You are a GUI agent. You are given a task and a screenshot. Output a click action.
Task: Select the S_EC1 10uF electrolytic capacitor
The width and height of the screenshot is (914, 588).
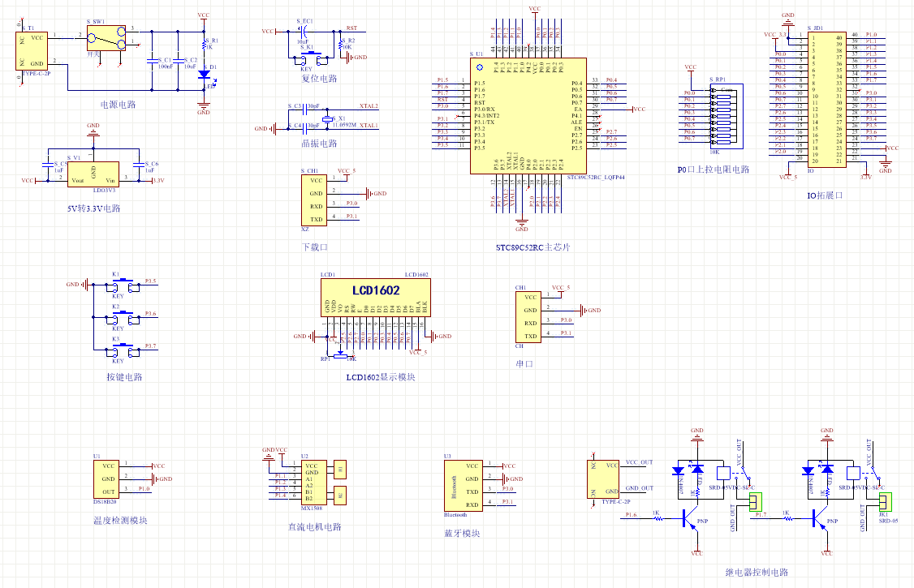point(304,32)
